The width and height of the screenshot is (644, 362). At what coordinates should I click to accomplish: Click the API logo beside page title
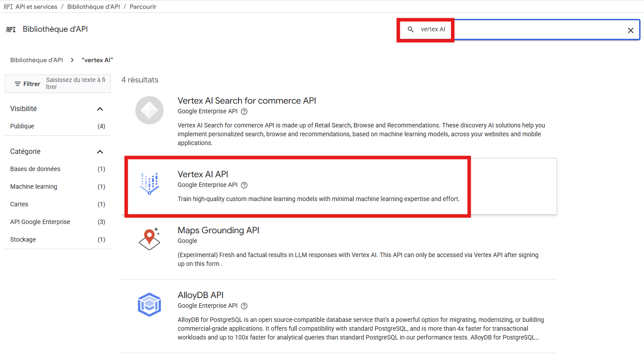pyautogui.click(x=11, y=30)
